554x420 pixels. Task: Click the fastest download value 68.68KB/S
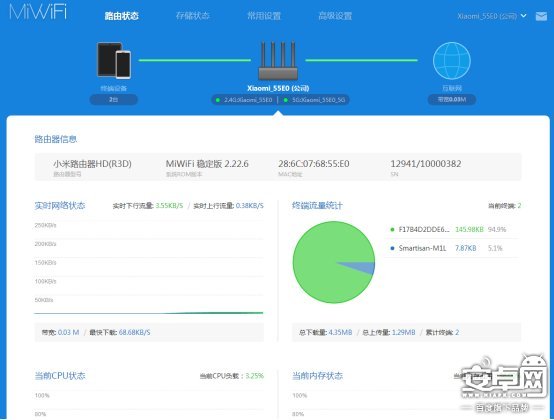135,332
